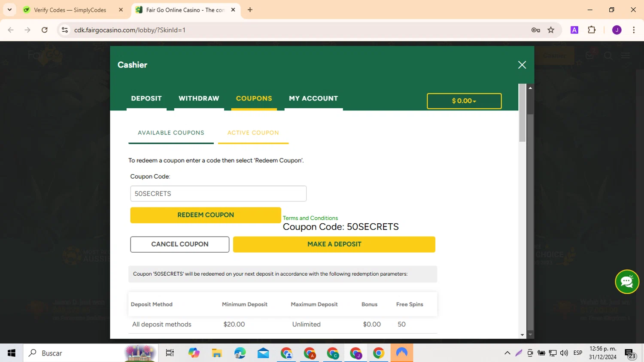This screenshot has width=644, height=362.
Task: Click the 'All deposit methods' table cell
Action: (x=161, y=325)
